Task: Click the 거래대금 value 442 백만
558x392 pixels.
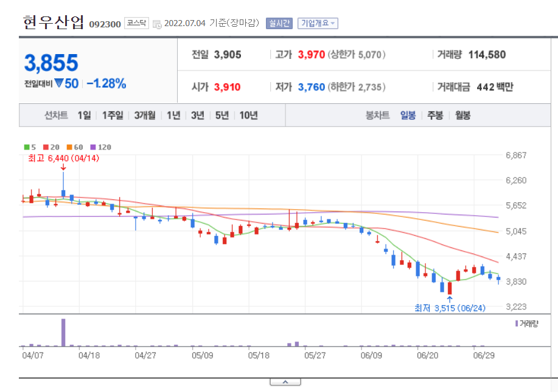Action: [x=495, y=87]
